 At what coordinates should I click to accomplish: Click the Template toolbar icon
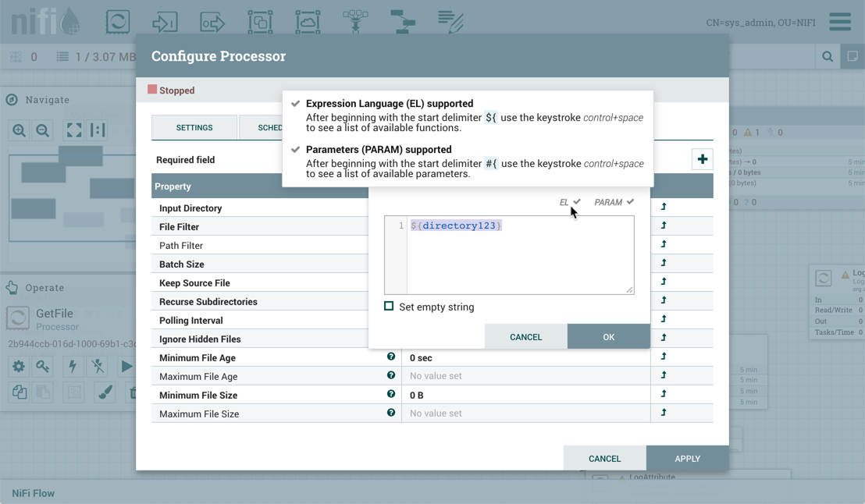[403, 22]
